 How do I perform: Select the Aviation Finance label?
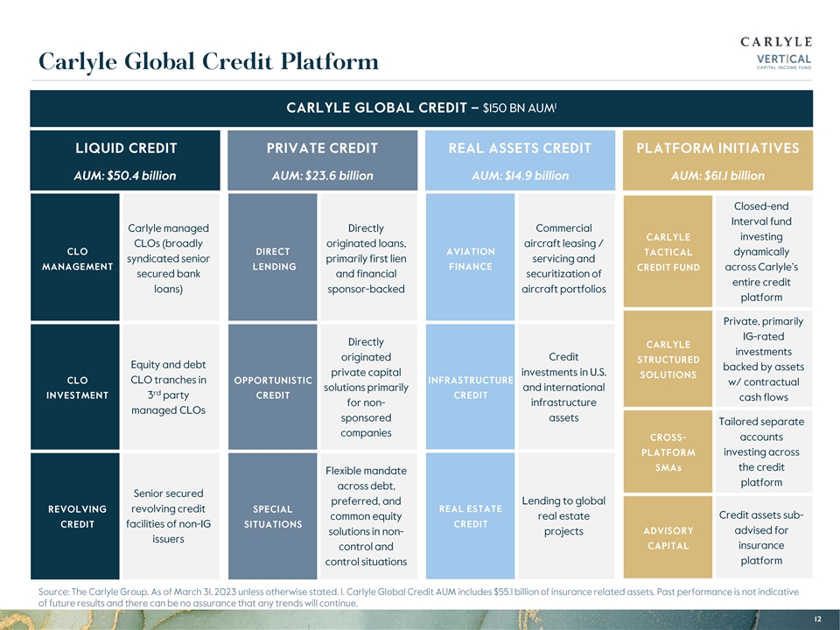471,257
